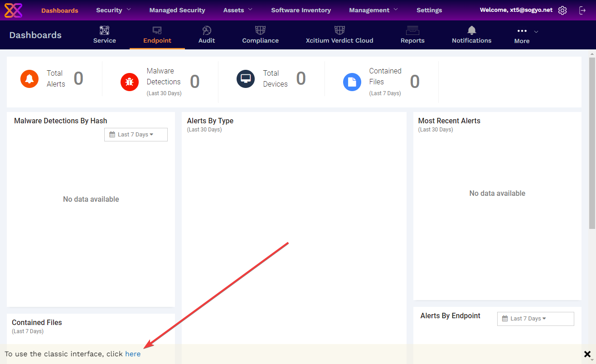The height and width of the screenshot is (364, 596).
Task: Click the Alerts By Type heading
Action: [210, 121]
